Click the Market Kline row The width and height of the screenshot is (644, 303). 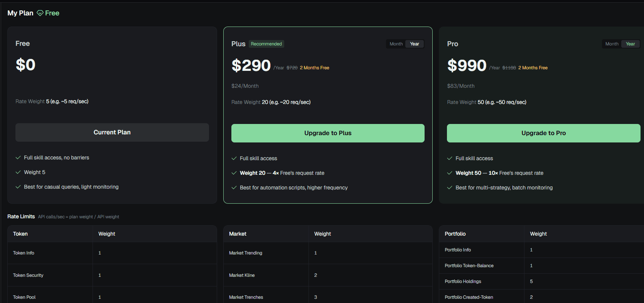pos(328,275)
